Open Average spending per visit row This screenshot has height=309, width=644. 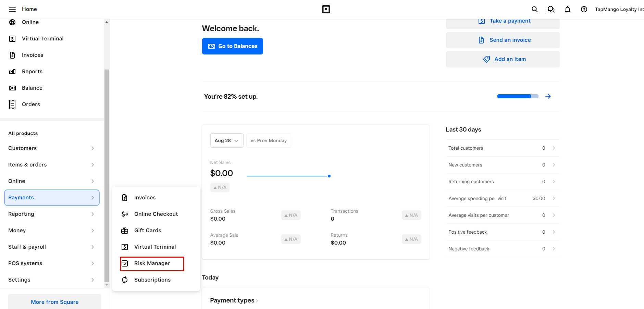point(503,198)
